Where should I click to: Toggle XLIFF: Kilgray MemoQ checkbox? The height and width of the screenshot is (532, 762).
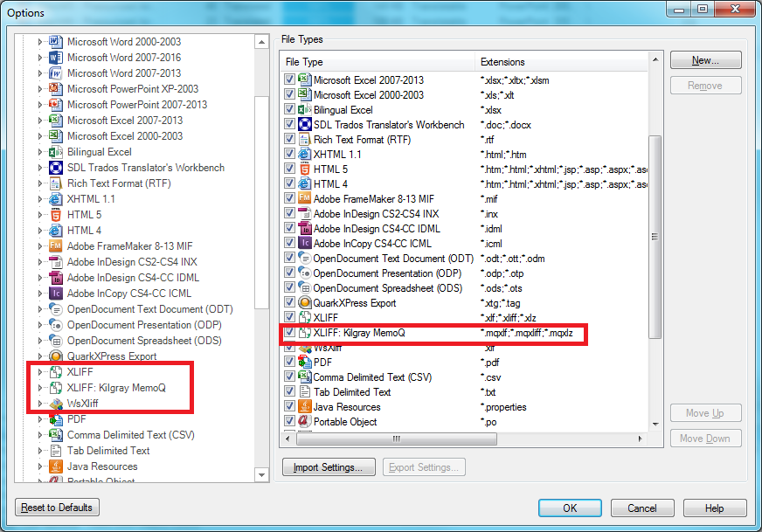pos(289,332)
